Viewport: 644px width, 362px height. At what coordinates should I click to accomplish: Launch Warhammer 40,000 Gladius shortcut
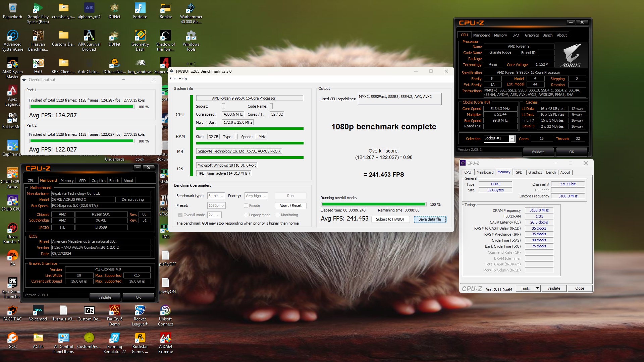tap(191, 13)
